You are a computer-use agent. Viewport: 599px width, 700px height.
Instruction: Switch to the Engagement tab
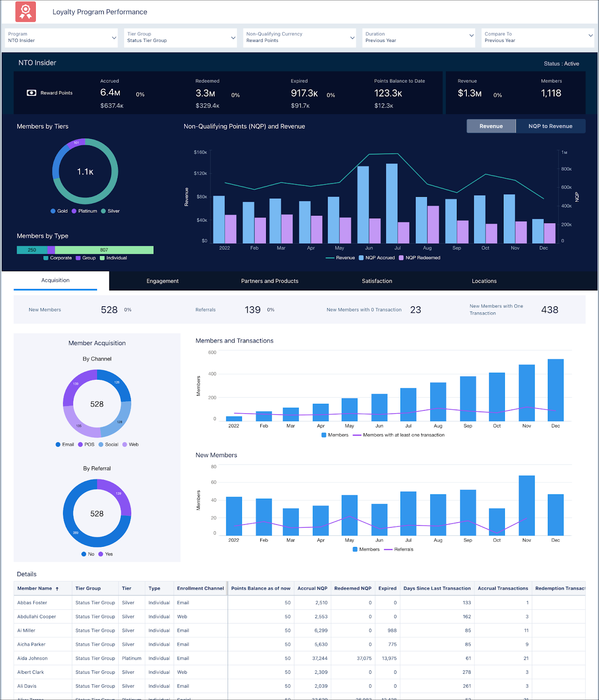tap(162, 281)
